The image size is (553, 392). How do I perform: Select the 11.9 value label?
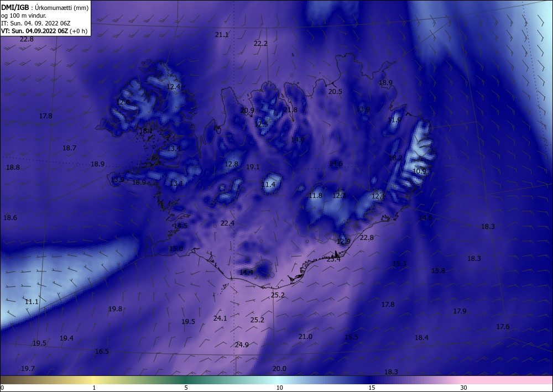click(x=395, y=120)
